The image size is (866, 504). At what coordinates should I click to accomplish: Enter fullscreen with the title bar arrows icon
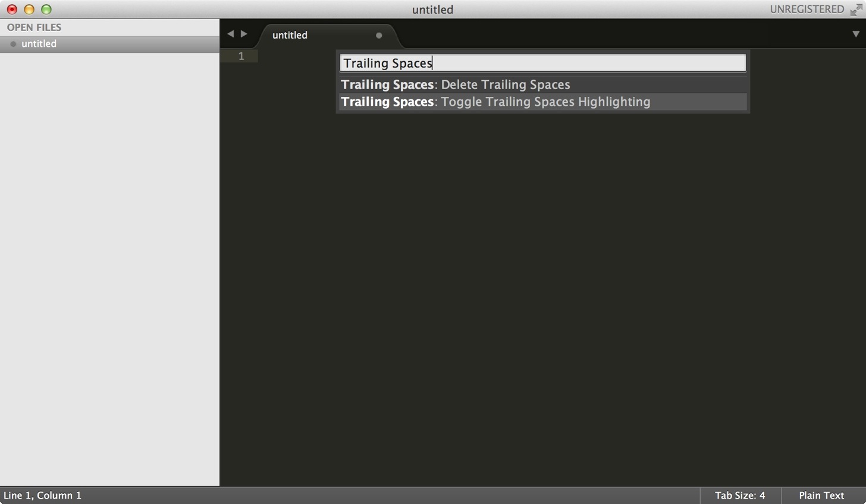(856, 10)
